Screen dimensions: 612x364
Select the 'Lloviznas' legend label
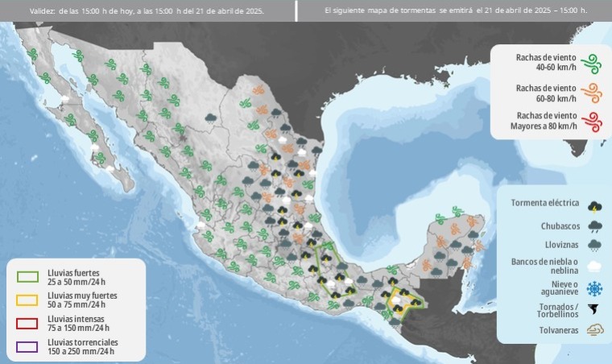tap(561, 245)
